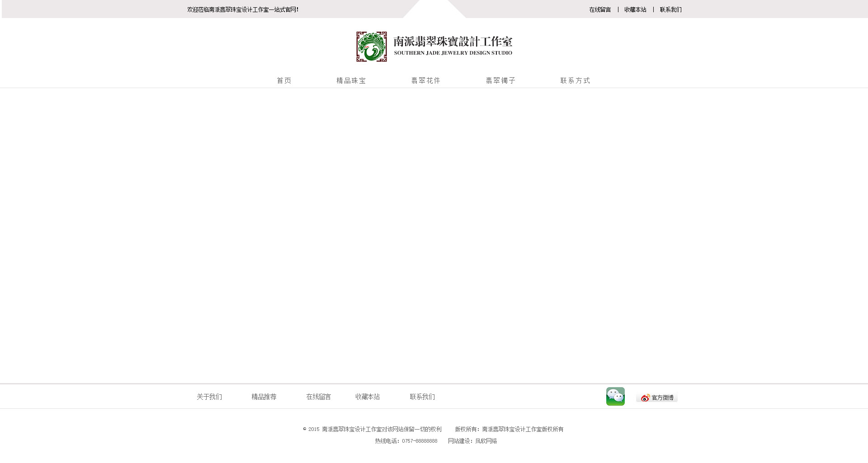The width and height of the screenshot is (868, 463).
Task: Click the 凤软网络 site builder link
Action: [486, 441]
